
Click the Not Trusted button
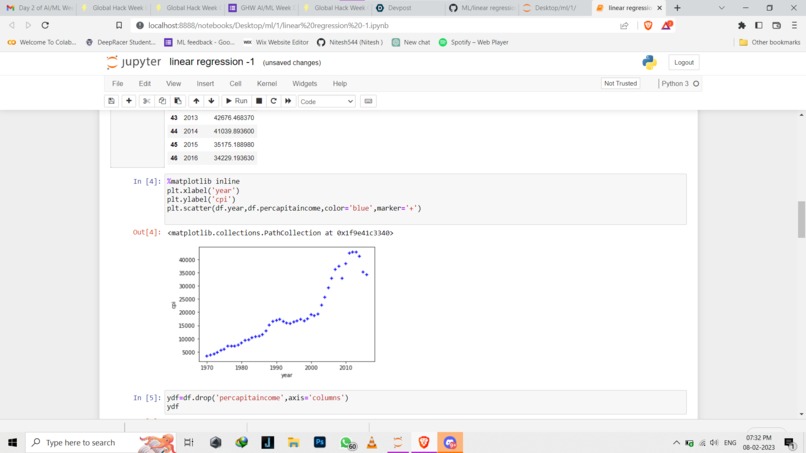coord(620,83)
